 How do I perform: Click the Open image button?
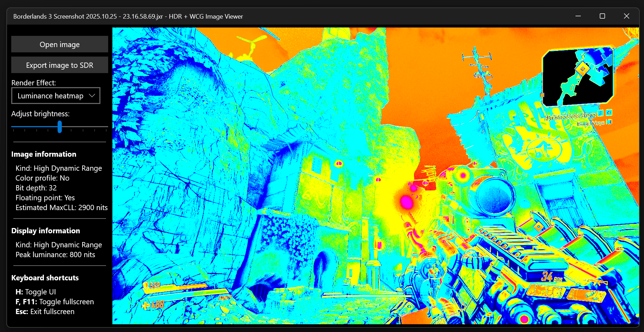pyautogui.click(x=60, y=44)
